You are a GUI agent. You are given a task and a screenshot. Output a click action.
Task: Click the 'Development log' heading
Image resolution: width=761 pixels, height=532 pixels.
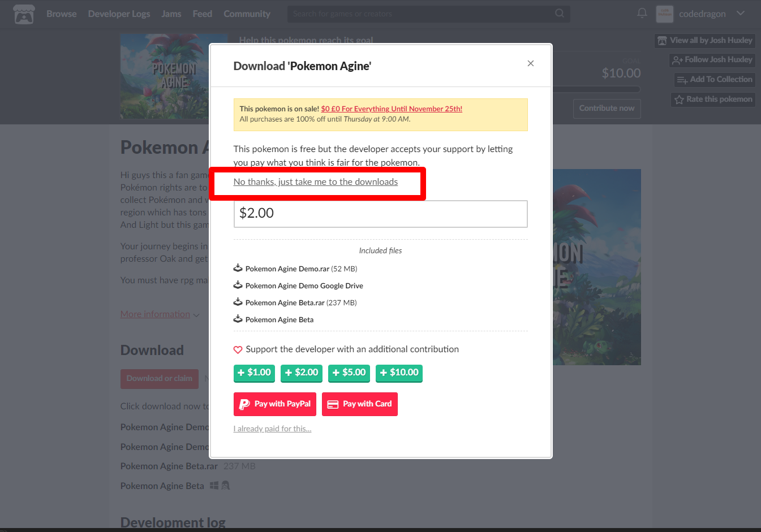pyautogui.click(x=173, y=522)
